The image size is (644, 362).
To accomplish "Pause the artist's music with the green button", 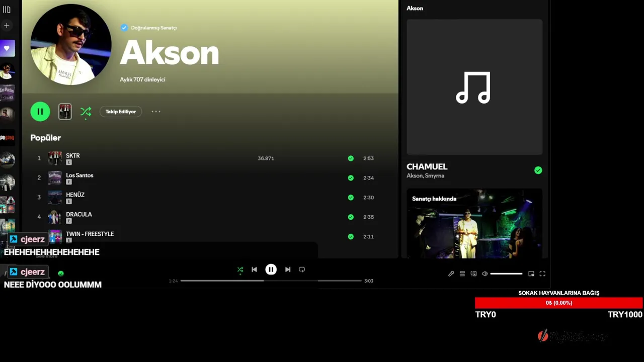I will click(40, 112).
